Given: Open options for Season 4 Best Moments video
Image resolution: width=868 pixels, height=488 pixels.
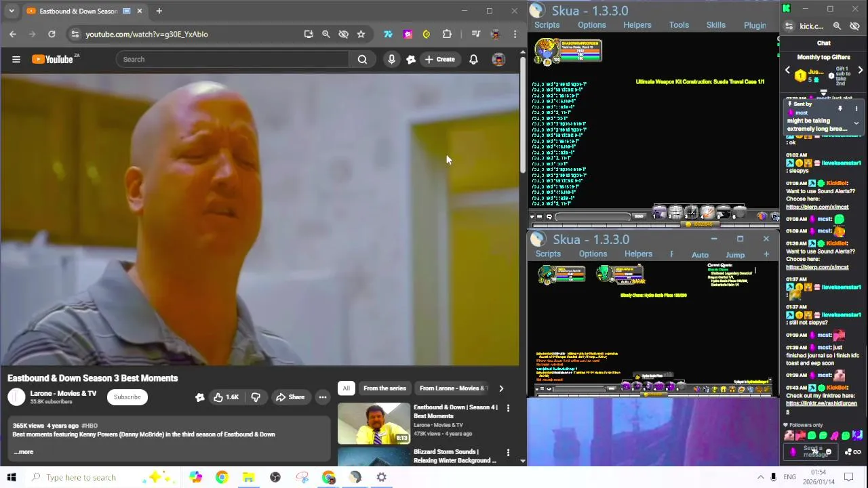Looking at the screenshot, I should pos(508,408).
